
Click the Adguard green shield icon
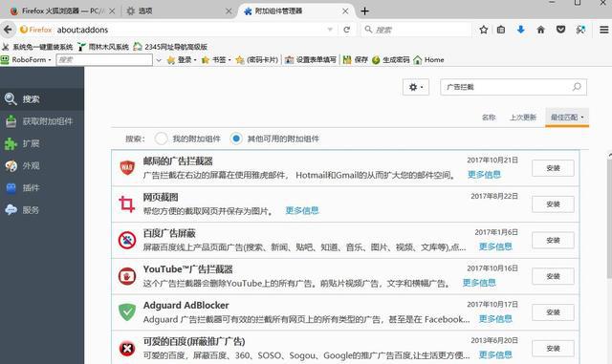(x=127, y=312)
